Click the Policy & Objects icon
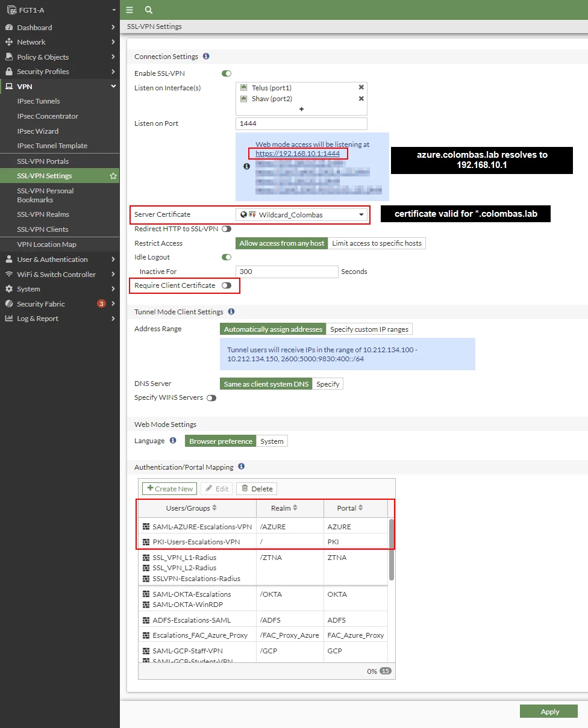The height and width of the screenshot is (728, 588). tap(9, 57)
